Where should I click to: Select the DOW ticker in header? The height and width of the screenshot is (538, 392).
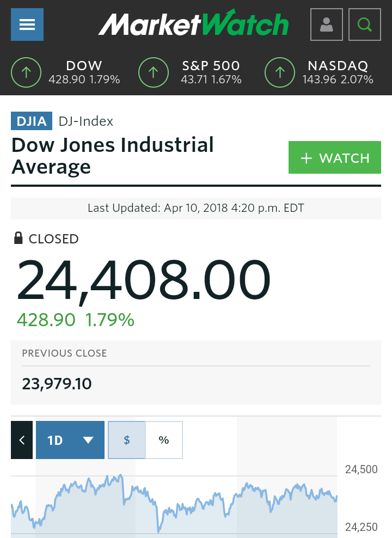84,72
